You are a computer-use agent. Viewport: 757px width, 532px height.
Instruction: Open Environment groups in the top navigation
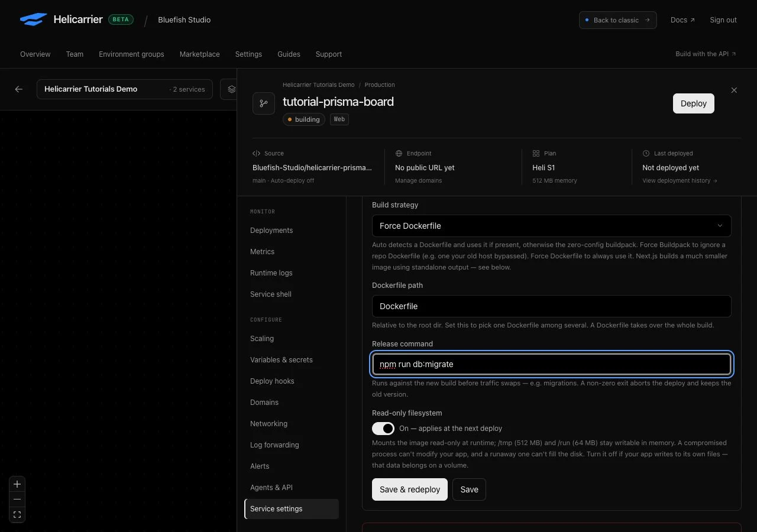pos(131,54)
